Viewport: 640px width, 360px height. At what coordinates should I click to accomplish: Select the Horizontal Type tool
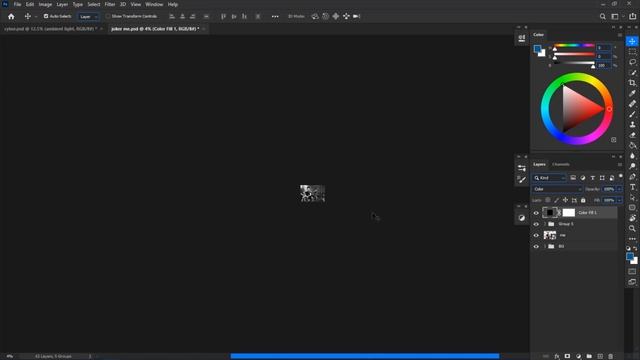(632, 187)
